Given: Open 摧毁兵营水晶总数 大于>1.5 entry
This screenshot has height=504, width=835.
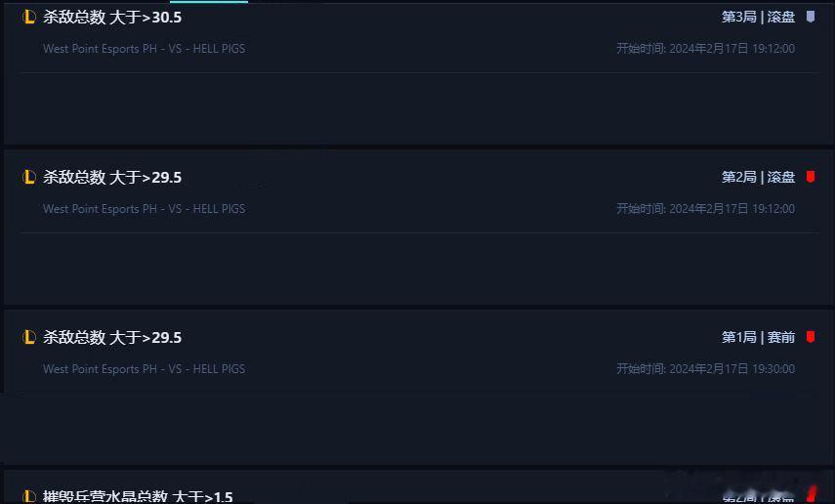Looking at the screenshot, I should (x=138, y=496).
